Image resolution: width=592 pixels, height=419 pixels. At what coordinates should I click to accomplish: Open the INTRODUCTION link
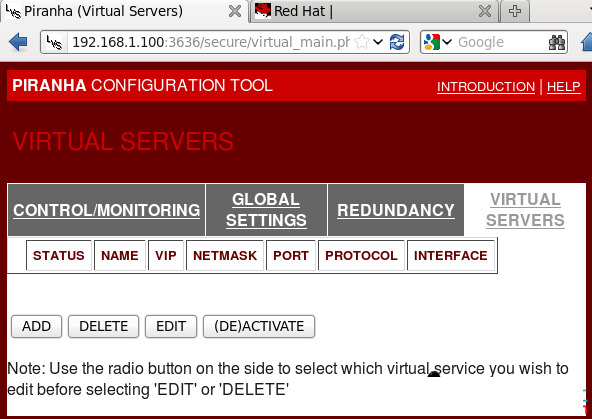[486, 87]
